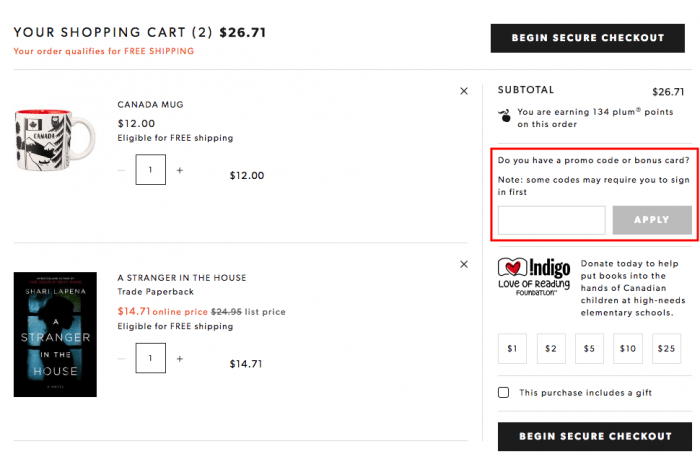Increase Stranger in the House quantity
Viewport: 700px width, 462px height.
179,358
